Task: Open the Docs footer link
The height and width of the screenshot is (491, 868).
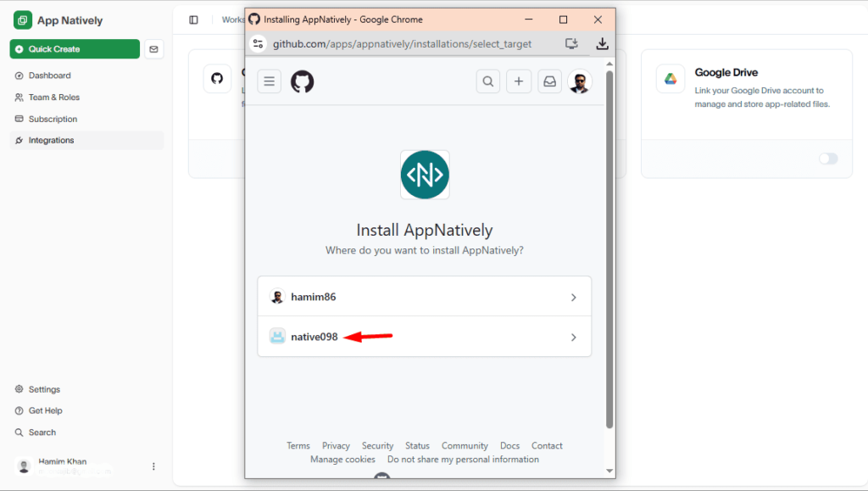Action: coord(509,445)
